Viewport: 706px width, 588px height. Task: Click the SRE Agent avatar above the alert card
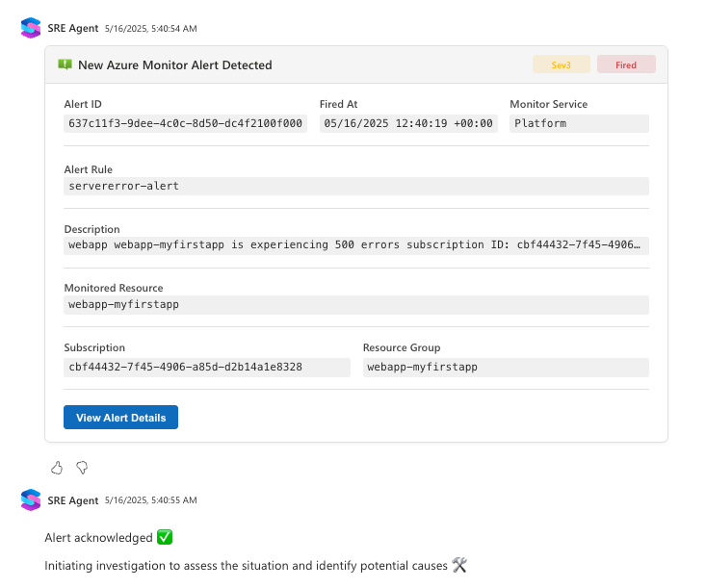[x=31, y=28]
